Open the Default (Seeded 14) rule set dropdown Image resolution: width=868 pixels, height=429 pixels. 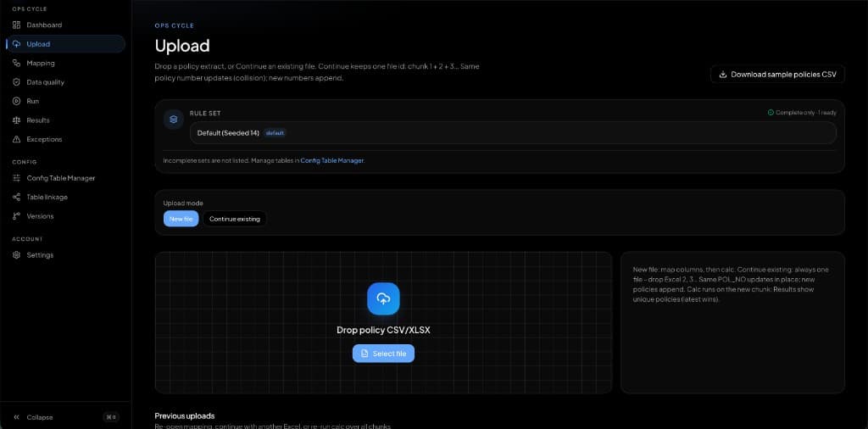[513, 133]
